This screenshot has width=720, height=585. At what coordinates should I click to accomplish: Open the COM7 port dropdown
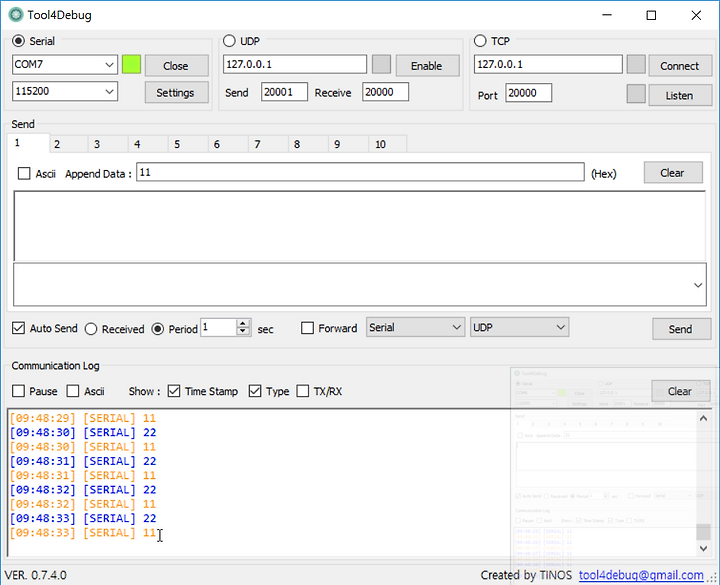[65, 65]
